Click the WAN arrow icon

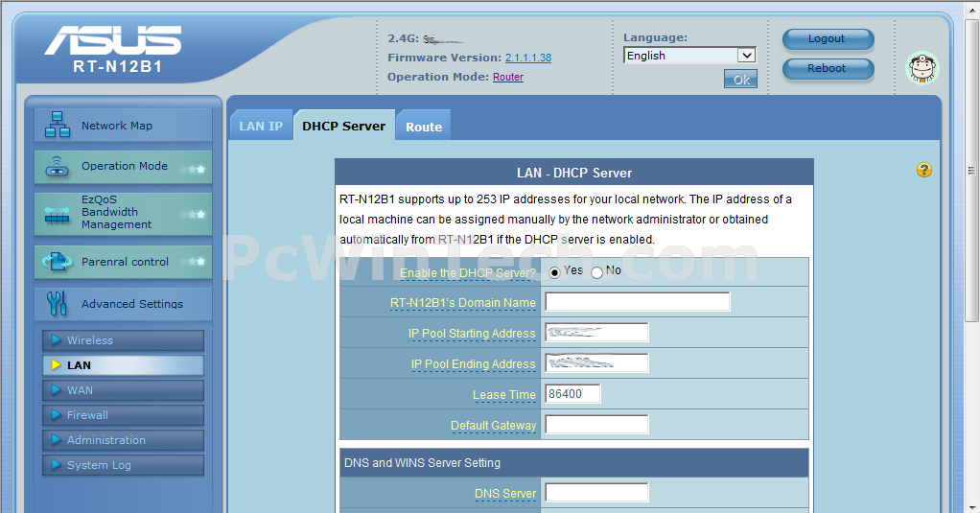coord(56,390)
